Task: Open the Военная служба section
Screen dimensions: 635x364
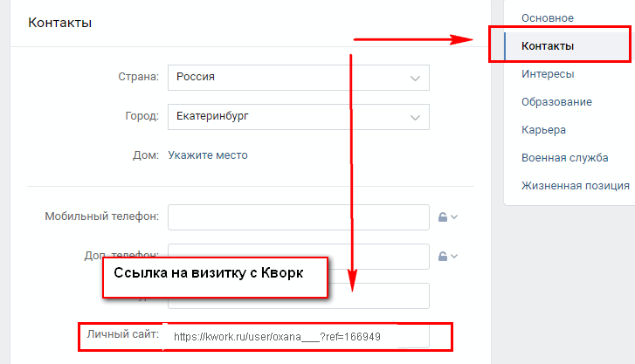Action: pos(564,158)
